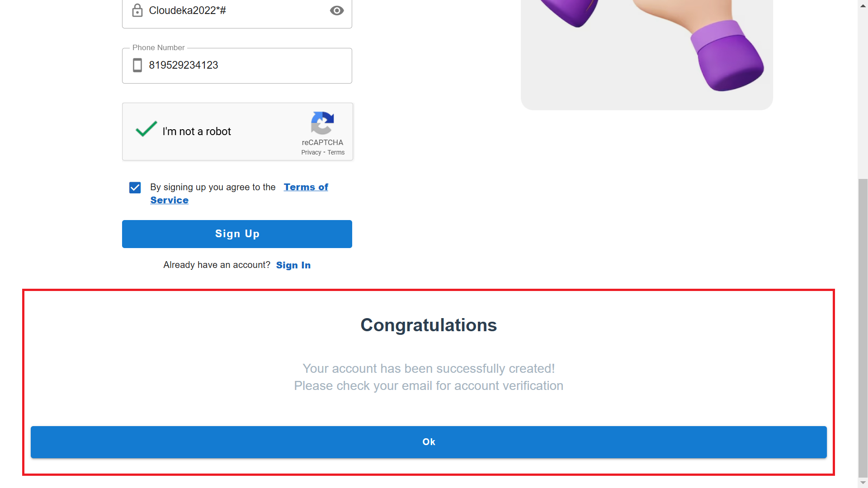
Task: Toggle password visibility eye icon
Action: click(337, 10)
